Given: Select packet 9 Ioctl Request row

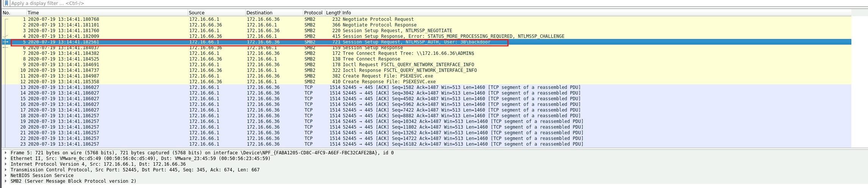Looking at the screenshot, I should point(427,65).
